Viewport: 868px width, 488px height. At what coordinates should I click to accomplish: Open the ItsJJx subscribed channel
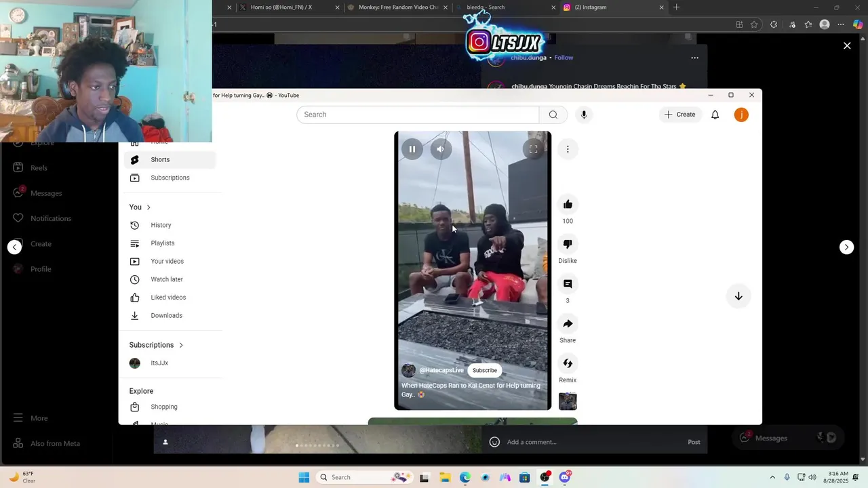coord(170,363)
